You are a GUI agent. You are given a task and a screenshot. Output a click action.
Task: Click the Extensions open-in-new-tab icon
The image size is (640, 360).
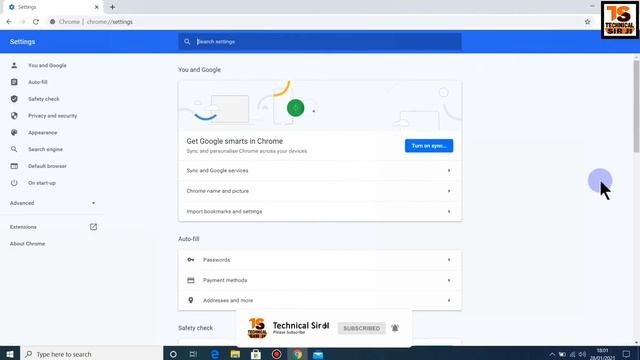pyautogui.click(x=93, y=227)
